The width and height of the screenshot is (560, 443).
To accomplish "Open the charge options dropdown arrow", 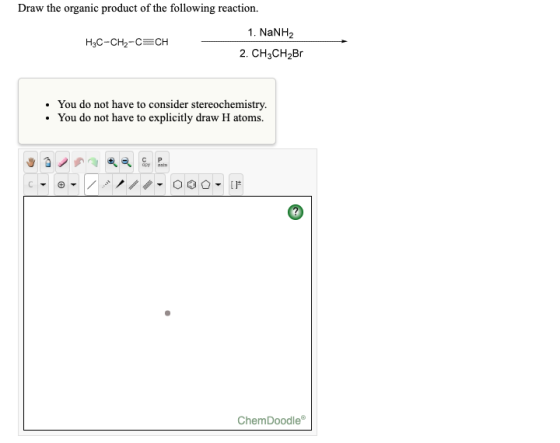I will coord(74,185).
